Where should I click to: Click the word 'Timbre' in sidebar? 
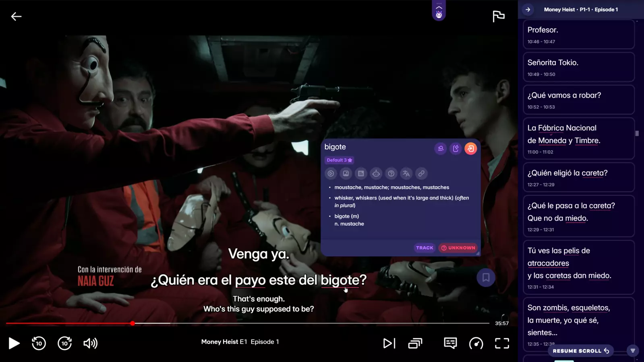point(586,140)
